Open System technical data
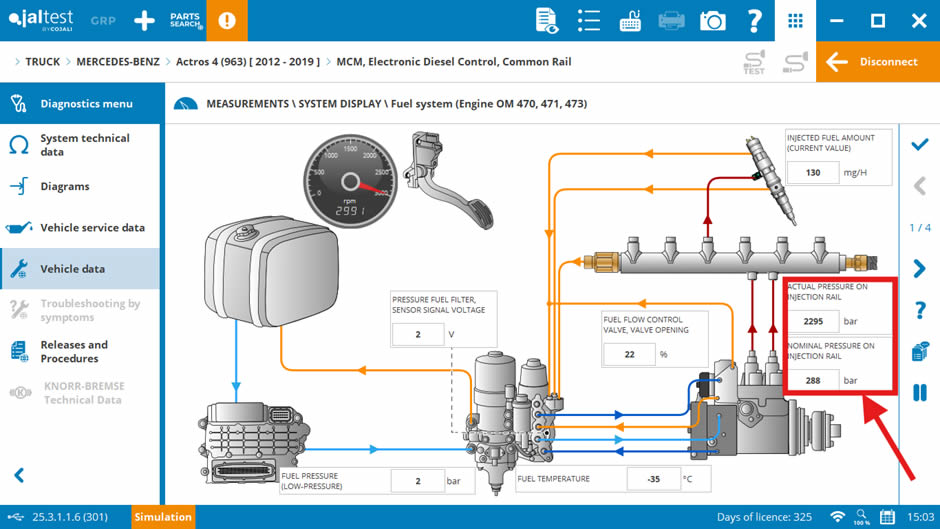 [80, 145]
